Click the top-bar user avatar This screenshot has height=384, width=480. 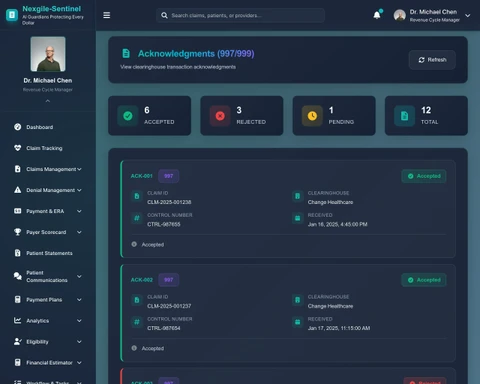(x=399, y=15)
